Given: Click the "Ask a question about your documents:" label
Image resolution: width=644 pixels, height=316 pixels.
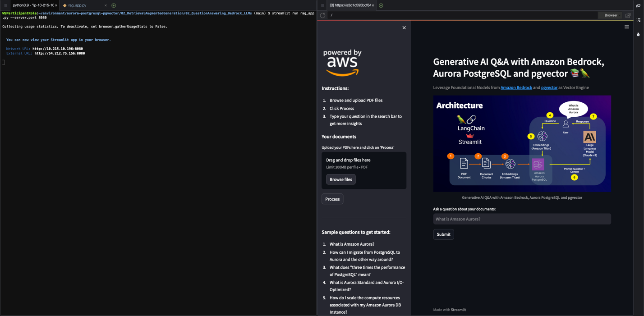Looking at the screenshot, I should tap(464, 209).
